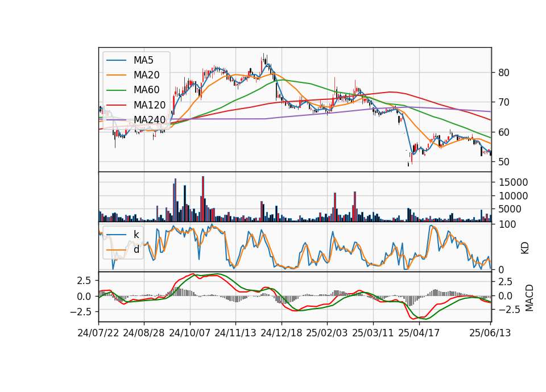
Task: Click the 70 price axis label
Action: tap(504, 102)
